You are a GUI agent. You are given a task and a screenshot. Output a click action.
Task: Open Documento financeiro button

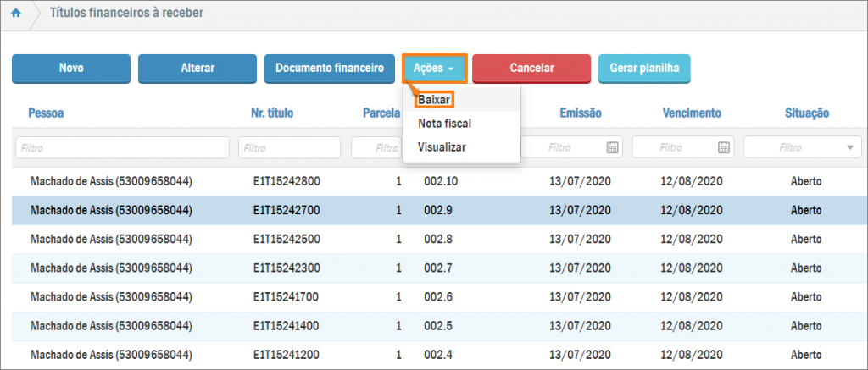pos(330,69)
